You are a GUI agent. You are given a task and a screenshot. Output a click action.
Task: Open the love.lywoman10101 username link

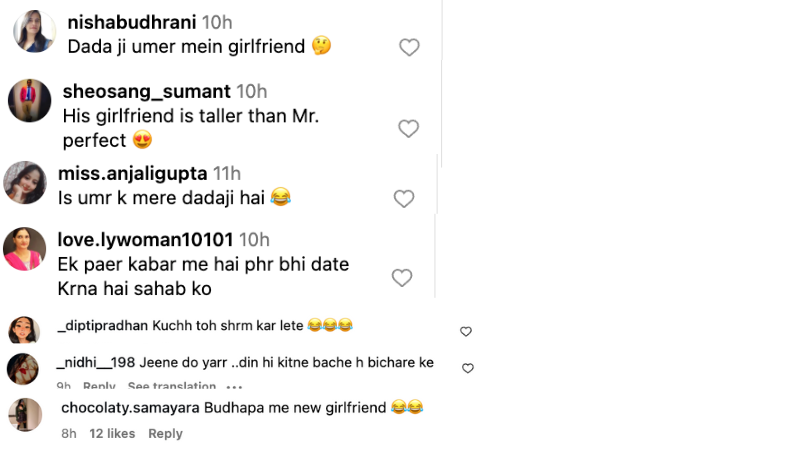tap(146, 240)
